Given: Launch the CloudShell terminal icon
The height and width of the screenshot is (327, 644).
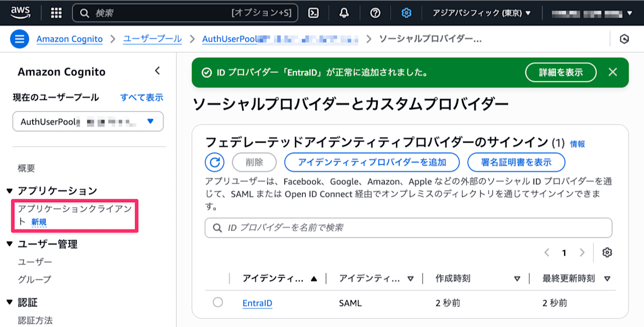Looking at the screenshot, I should pyautogui.click(x=313, y=13).
